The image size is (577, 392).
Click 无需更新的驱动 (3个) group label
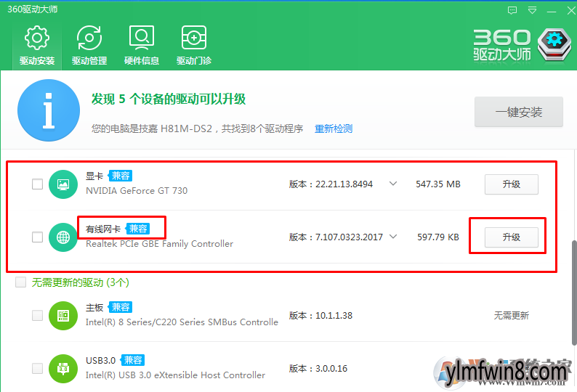(x=80, y=282)
